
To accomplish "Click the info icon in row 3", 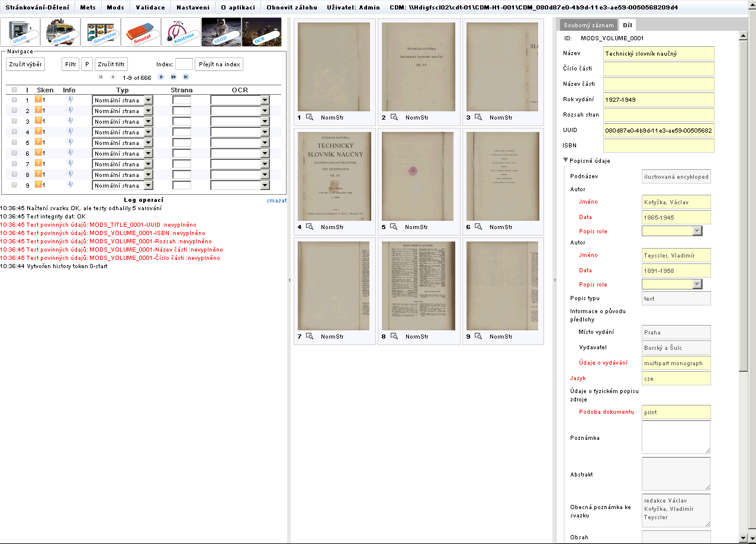I will 69,121.
